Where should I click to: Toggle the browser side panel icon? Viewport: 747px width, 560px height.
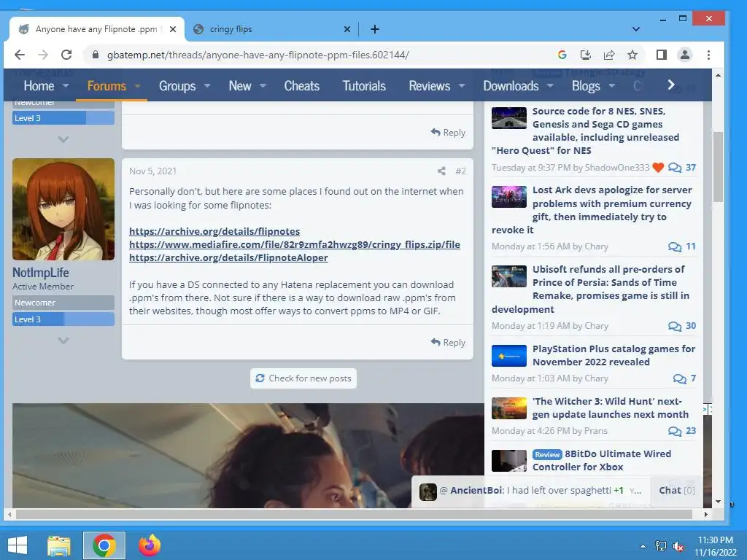tap(661, 55)
